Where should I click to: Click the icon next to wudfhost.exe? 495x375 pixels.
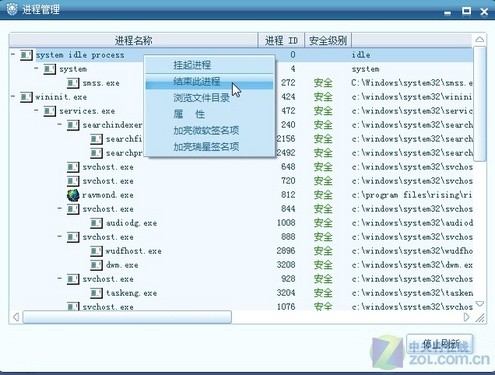click(x=96, y=251)
